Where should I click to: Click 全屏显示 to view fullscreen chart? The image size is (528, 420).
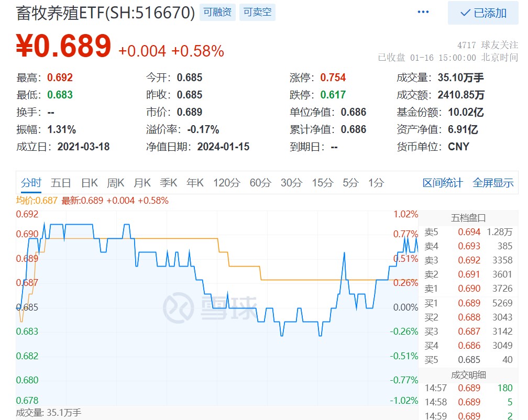(x=493, y=183)
